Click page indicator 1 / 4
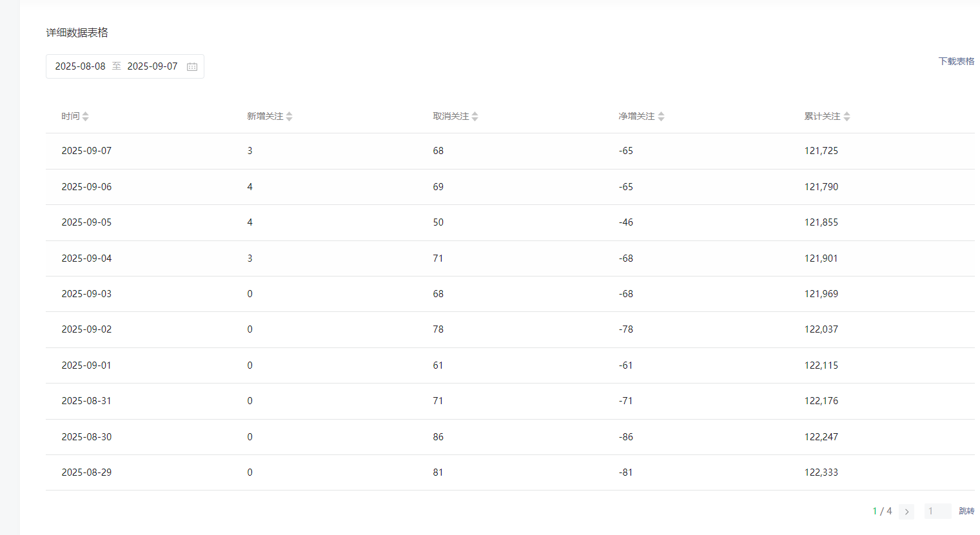Viewport: 980px width, 535px height. (882, 511)
